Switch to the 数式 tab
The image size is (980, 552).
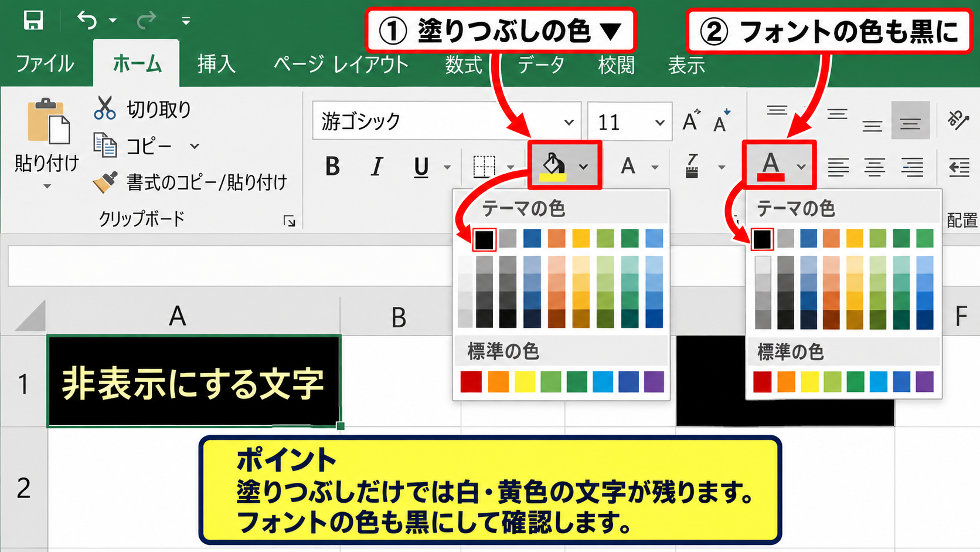464,64
